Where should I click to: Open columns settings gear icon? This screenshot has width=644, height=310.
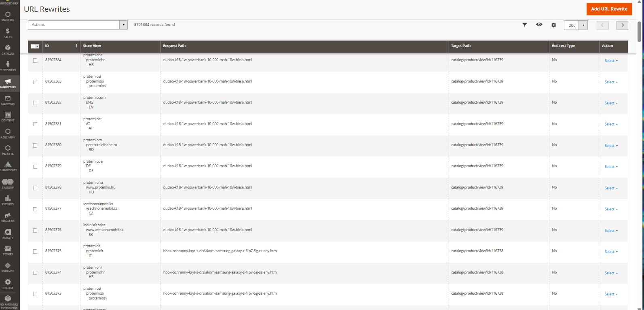pos(554,25)
